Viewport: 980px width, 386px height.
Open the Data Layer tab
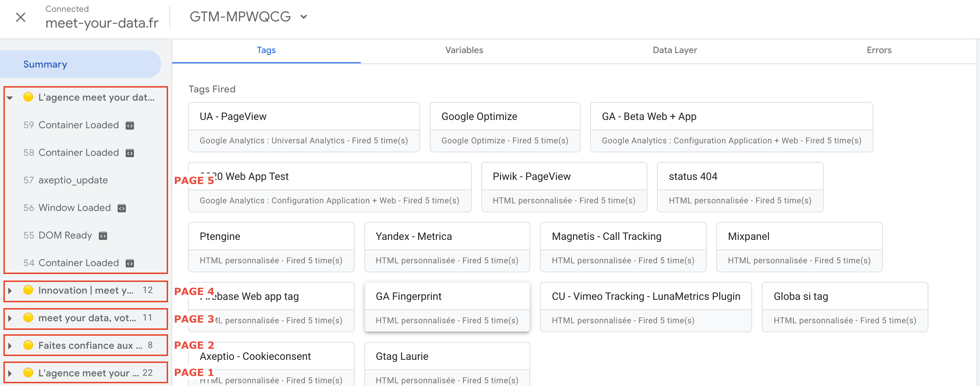click(675, 50)
